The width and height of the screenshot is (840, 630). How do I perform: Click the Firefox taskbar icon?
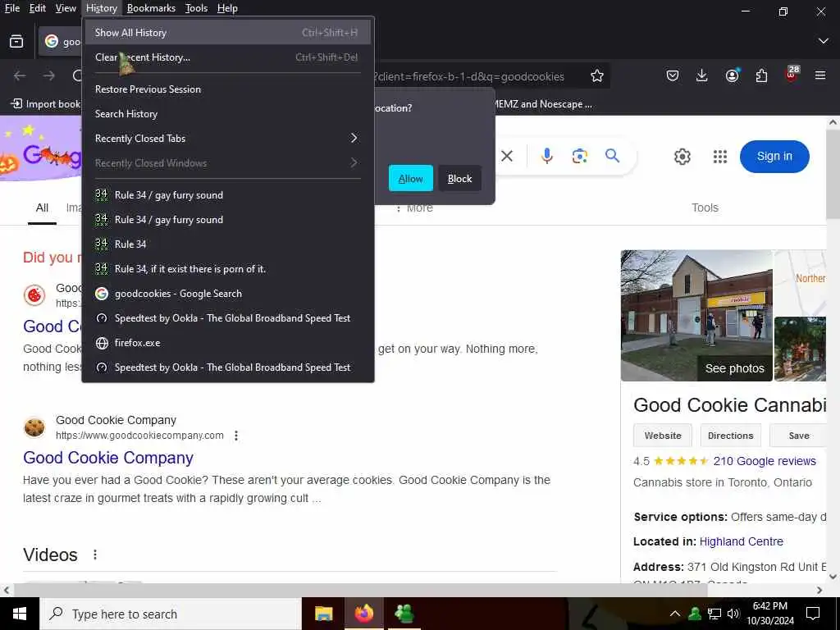[x=363, y=614]
